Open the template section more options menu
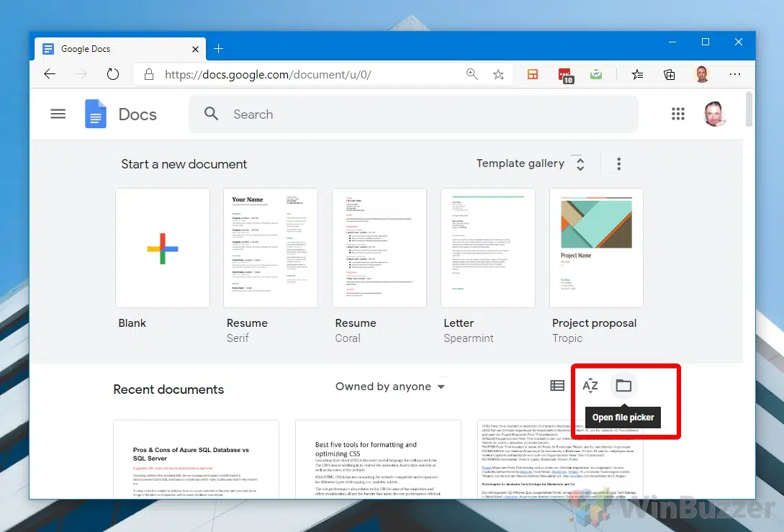784x532 pixels. point(619,164)
